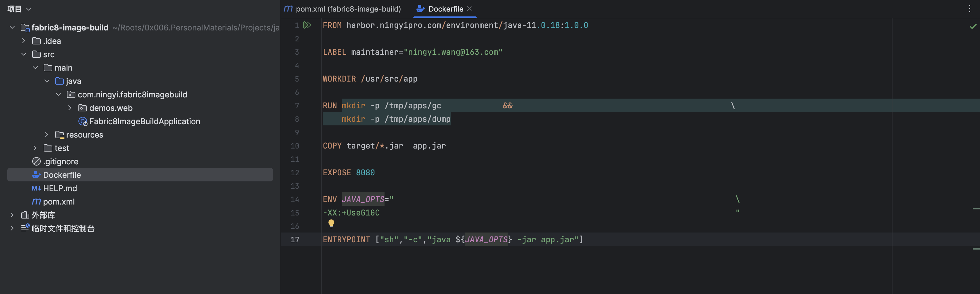
Task: Select the Dockerfile editor tab
Action: 444,9
